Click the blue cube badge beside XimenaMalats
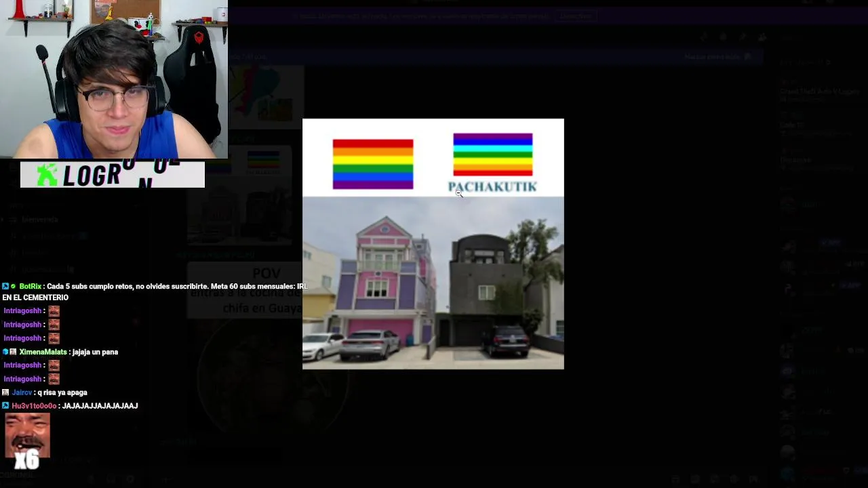This screenshot has height=488, width=868. pos(5,352)
